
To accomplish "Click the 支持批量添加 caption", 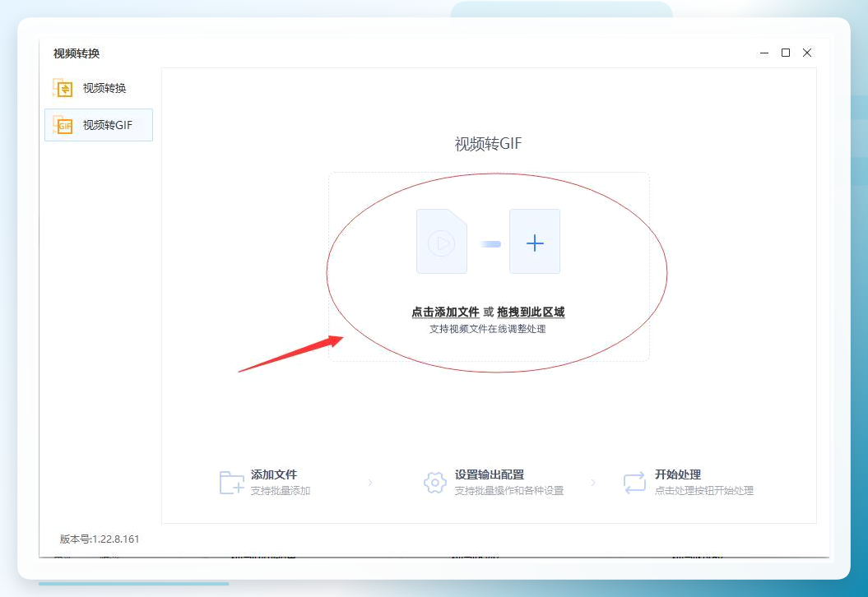I will (x=281, y=491).
